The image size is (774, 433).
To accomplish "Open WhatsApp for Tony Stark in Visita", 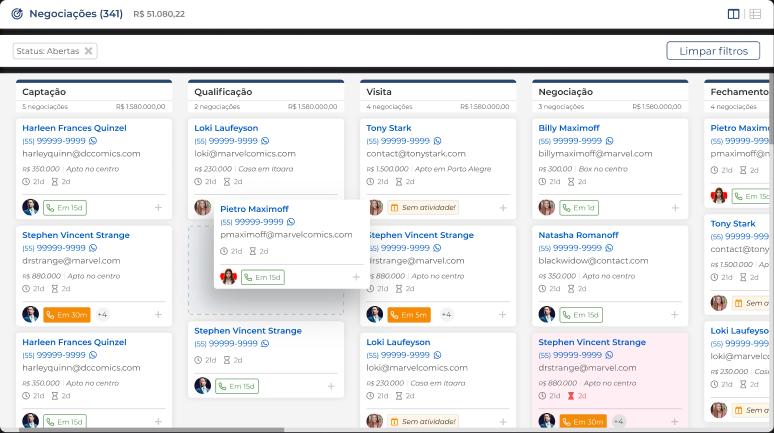I will point(437,141).
